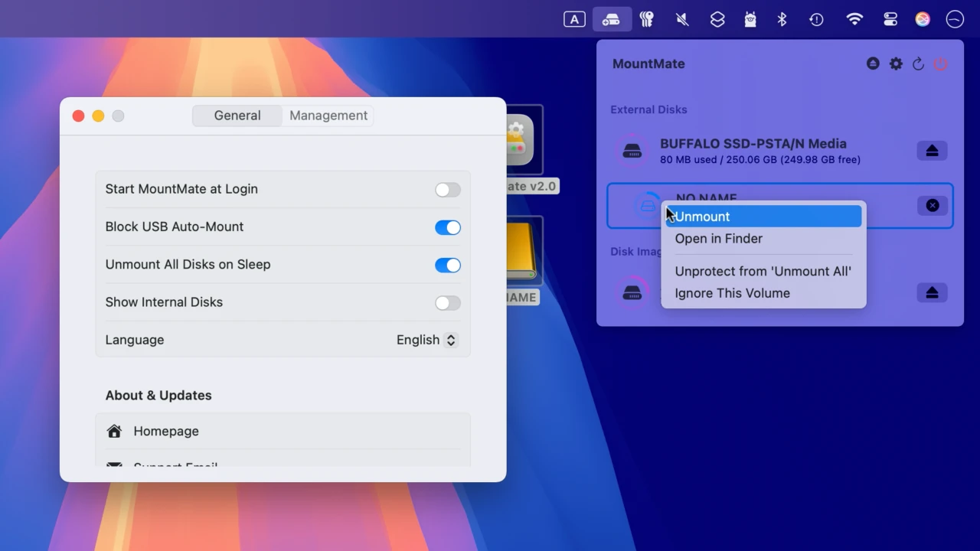Enable Start MountMate at Login
Viewport: 980px width, 551px height.
pyautogui.click(x=448, y=190)
